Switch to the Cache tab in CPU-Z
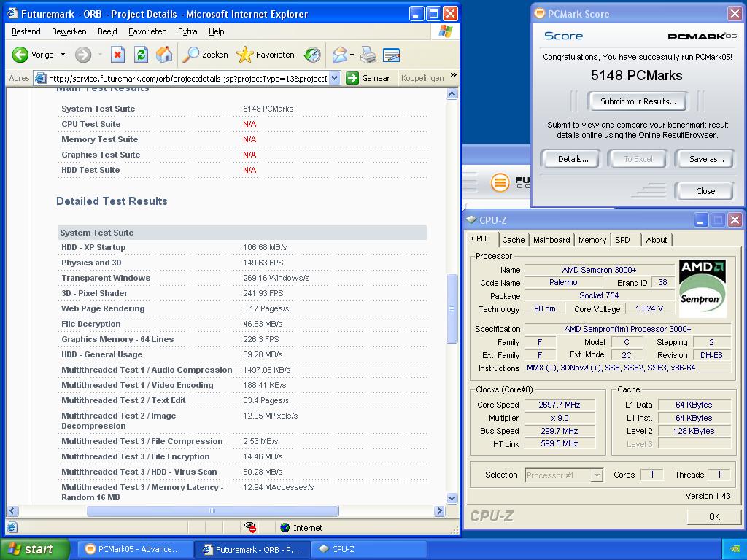This screenshot has width=747, height=560. [513, 240]
